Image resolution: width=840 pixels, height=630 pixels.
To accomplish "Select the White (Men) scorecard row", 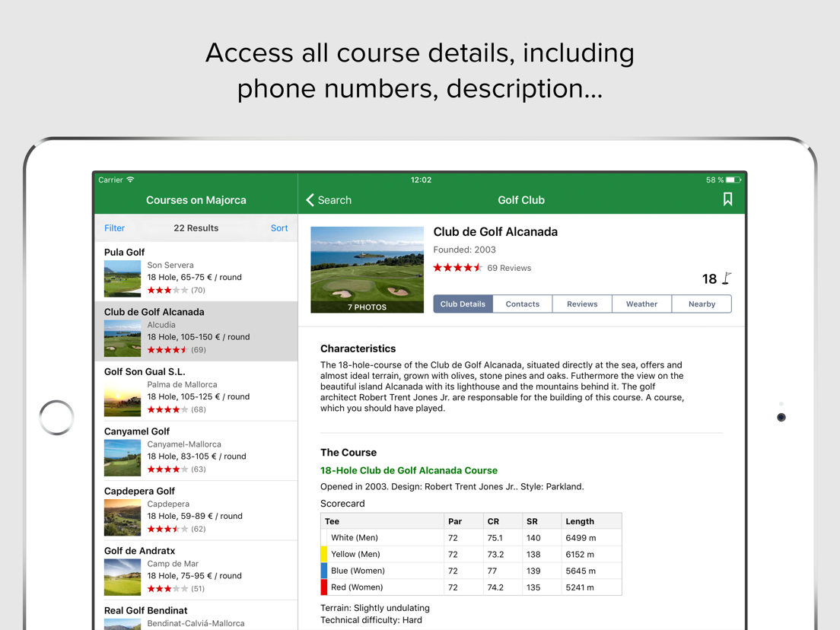I will 471,537.
